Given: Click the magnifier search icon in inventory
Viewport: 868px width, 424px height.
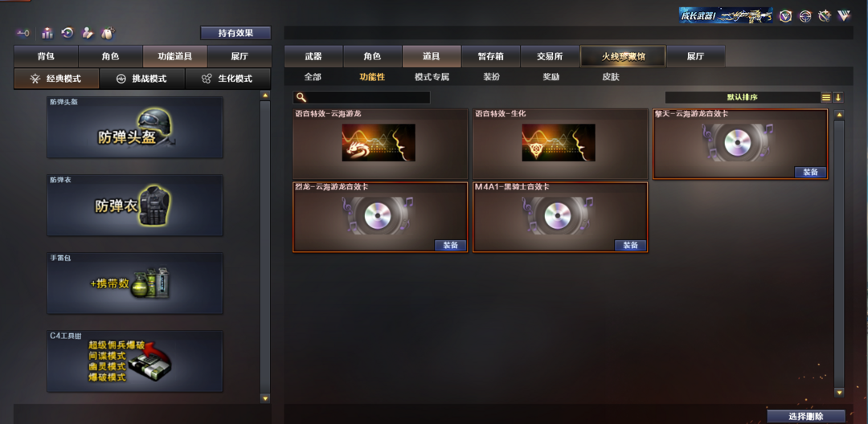Looking at the screenshot, I should 301,97.
